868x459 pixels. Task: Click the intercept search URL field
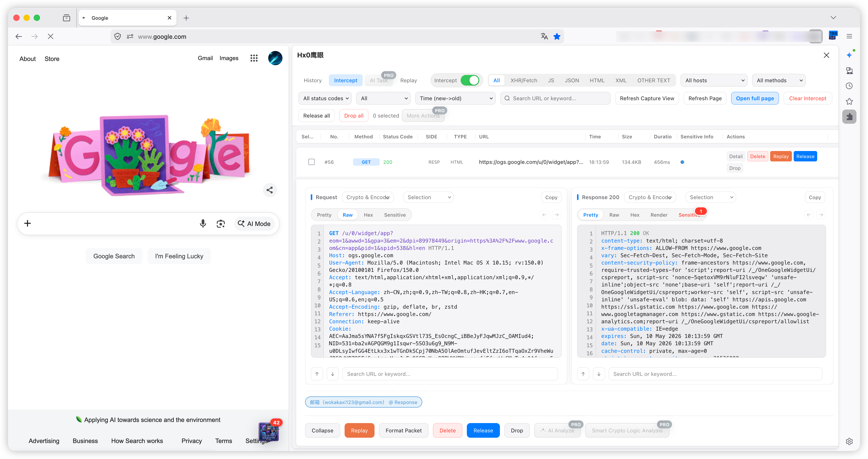pyautogui.click(x=555, y=98)
